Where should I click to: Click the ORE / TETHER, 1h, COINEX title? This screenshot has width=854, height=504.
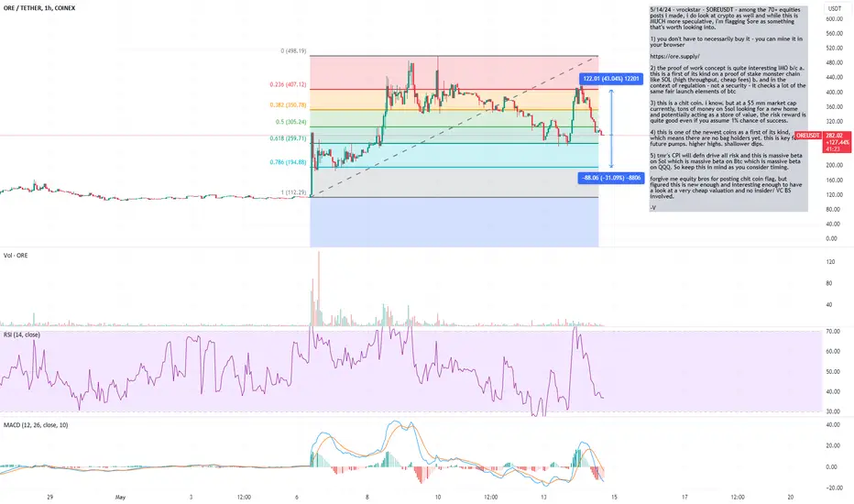pyautogui.click(x=39, y=8)
